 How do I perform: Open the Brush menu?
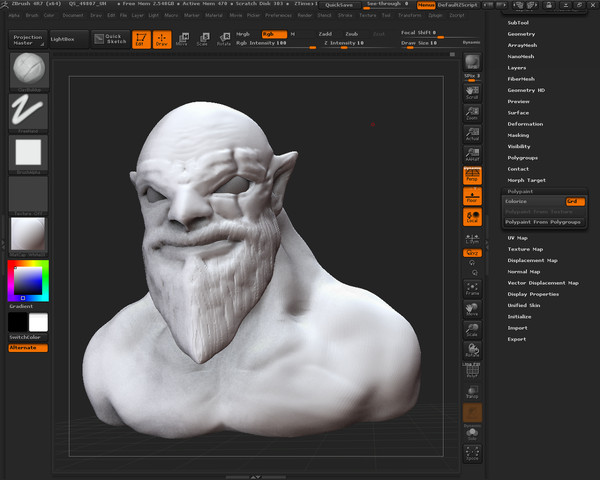tap(32, 15)
